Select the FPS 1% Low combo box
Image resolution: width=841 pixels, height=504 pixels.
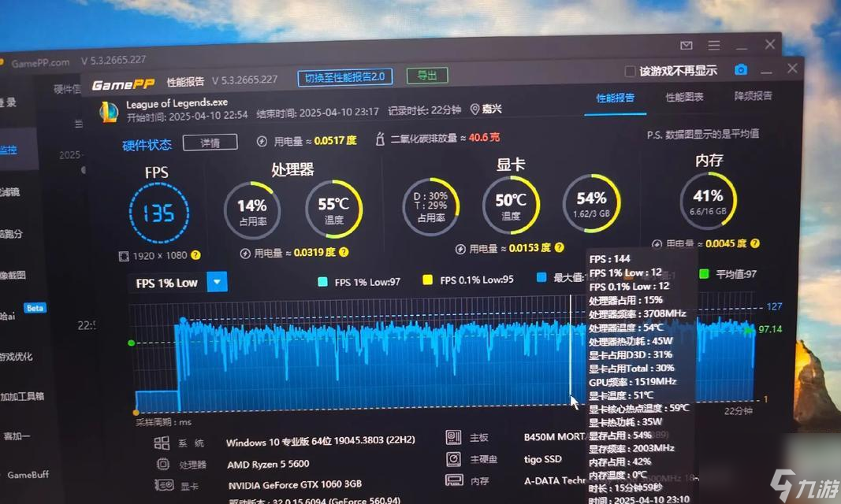pos(177,283)
